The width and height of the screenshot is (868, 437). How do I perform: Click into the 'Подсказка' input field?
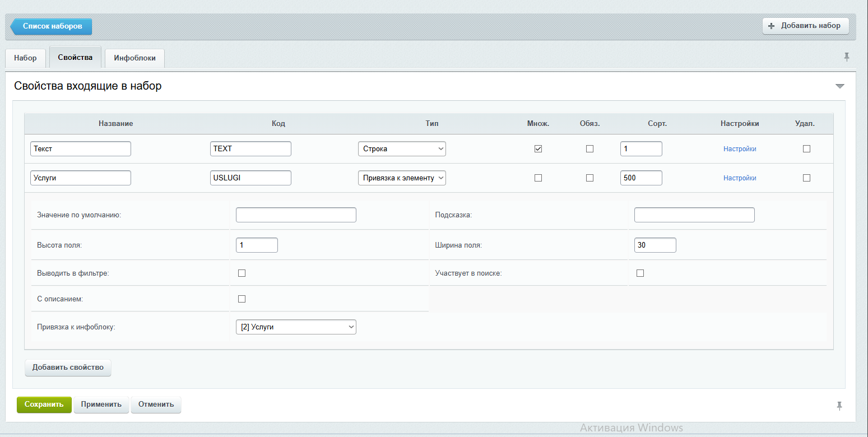tap(694, 215)
